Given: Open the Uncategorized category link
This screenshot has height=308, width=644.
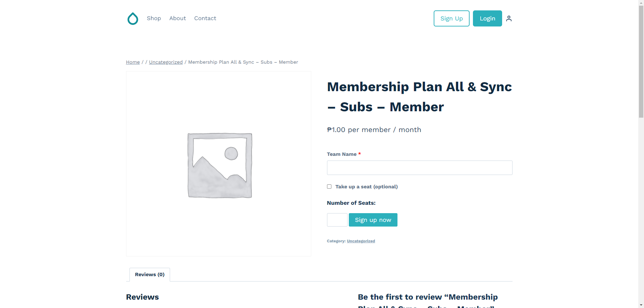Looking at the screenshot, I should point(361,241).
